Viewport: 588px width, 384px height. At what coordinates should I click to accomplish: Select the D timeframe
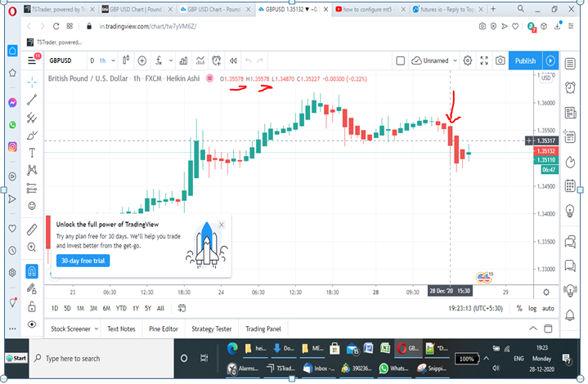point(92,60)
